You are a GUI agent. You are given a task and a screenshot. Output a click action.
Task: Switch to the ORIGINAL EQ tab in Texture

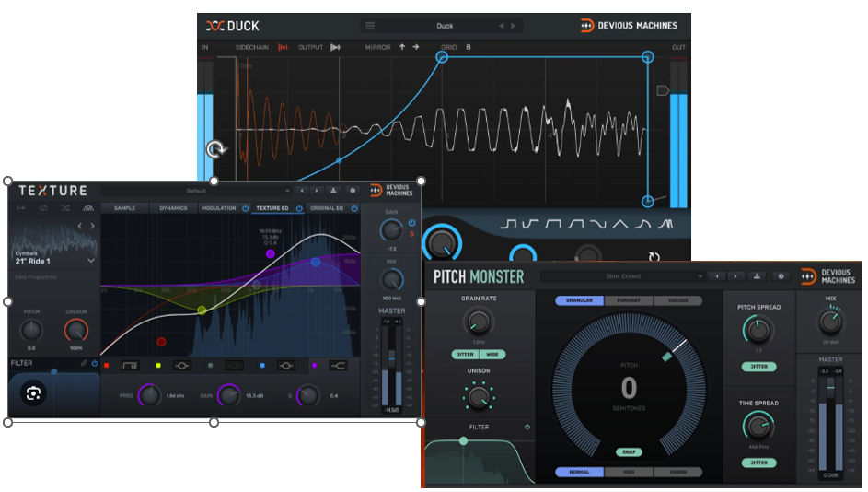pos(327,208)
